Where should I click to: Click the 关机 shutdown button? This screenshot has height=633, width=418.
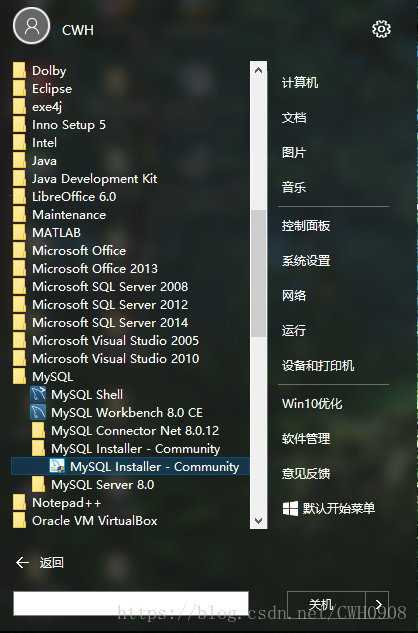(x=326, y=604)
